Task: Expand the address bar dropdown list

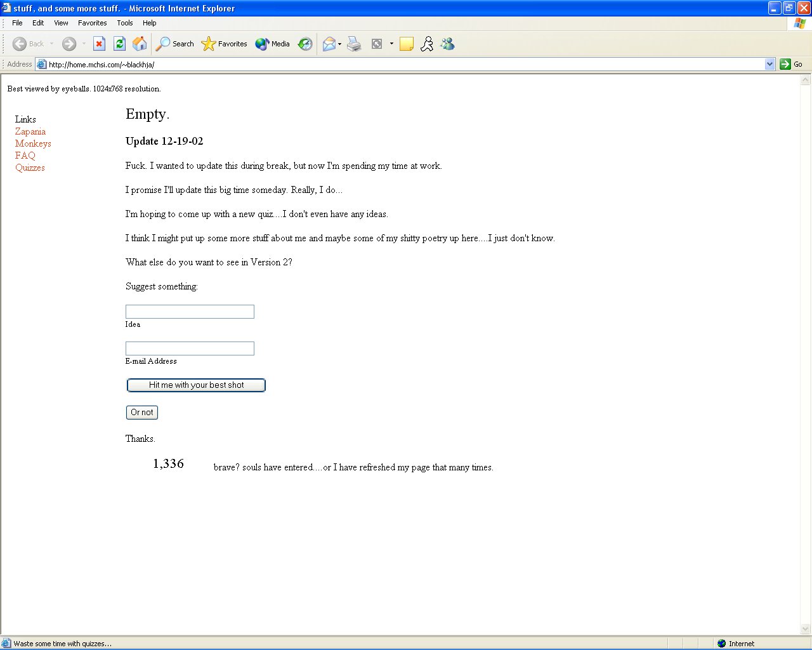Action: pos(769,64)
